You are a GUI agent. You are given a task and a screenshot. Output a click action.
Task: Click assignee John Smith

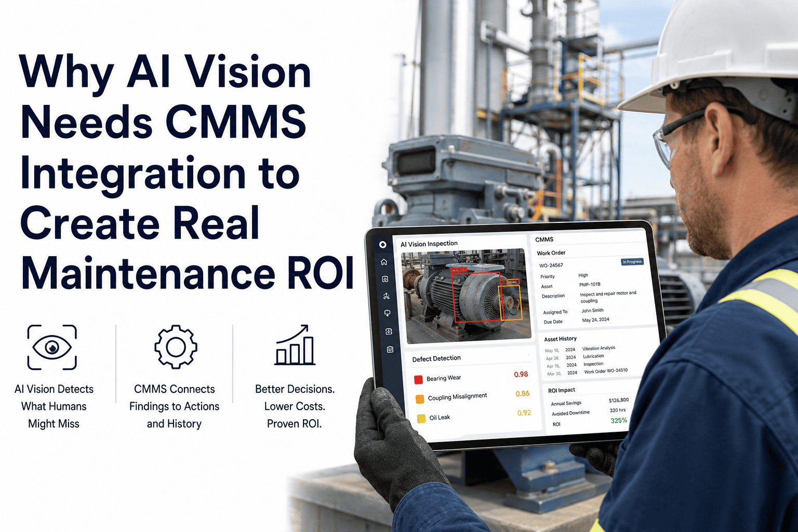coord(593,311)
